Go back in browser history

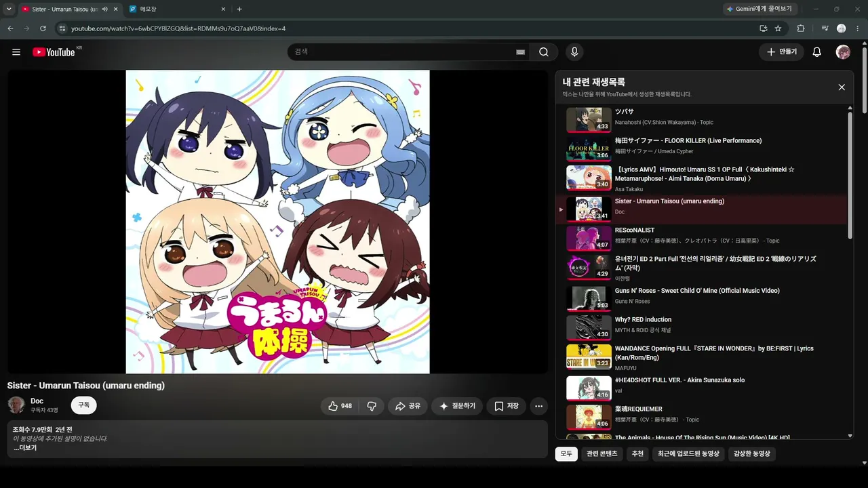[10, 28]
